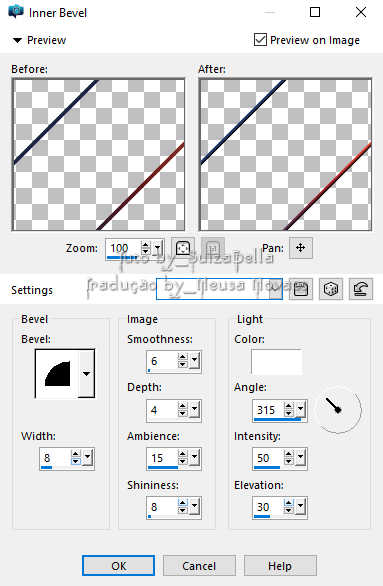The height and width of the screenshot is (586, 383).
Task: Increase the Smoothness value with up arrow
Action: click(x=182, y=357)
